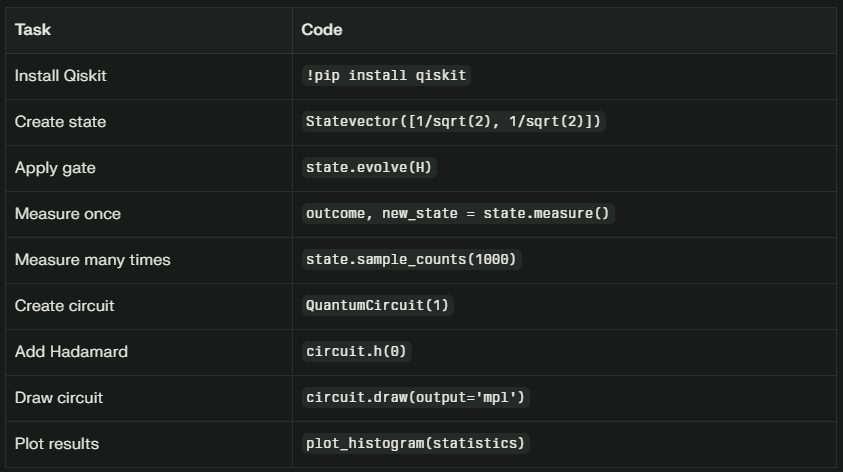Click the '!pip install qiskit' code snippet
Viewport: 843px width, 472px height.
386,75
